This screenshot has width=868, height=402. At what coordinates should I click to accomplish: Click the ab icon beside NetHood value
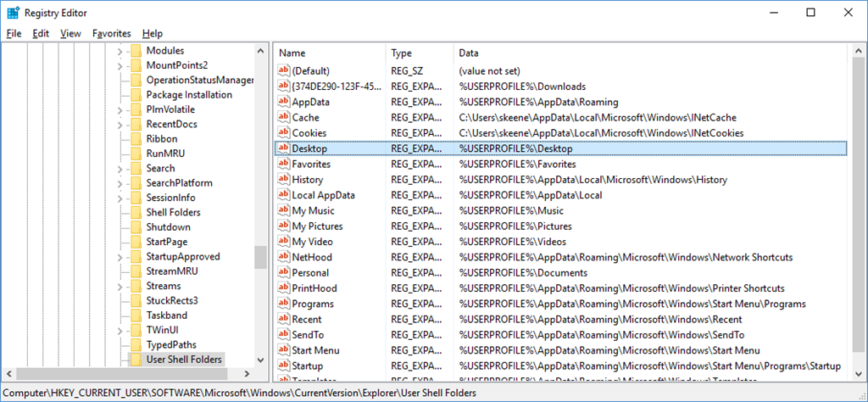[x=283, y=257]
